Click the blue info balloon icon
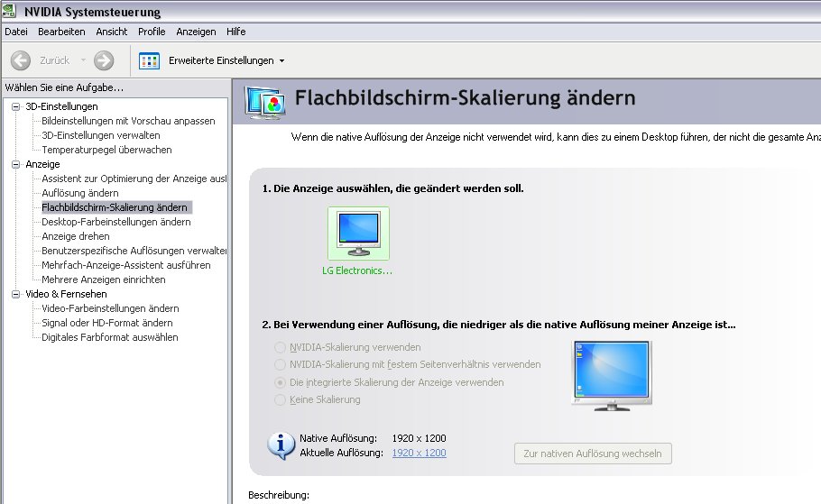 pos(281,445)
